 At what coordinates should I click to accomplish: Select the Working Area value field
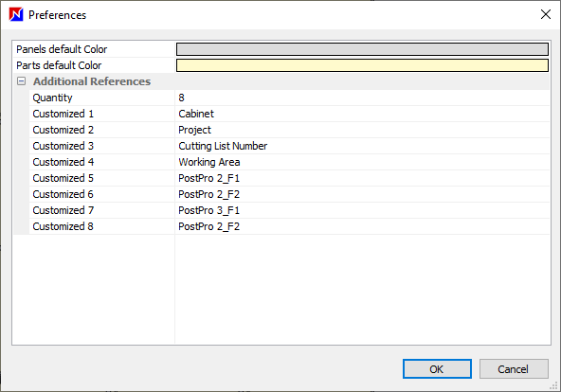(362, 162)
